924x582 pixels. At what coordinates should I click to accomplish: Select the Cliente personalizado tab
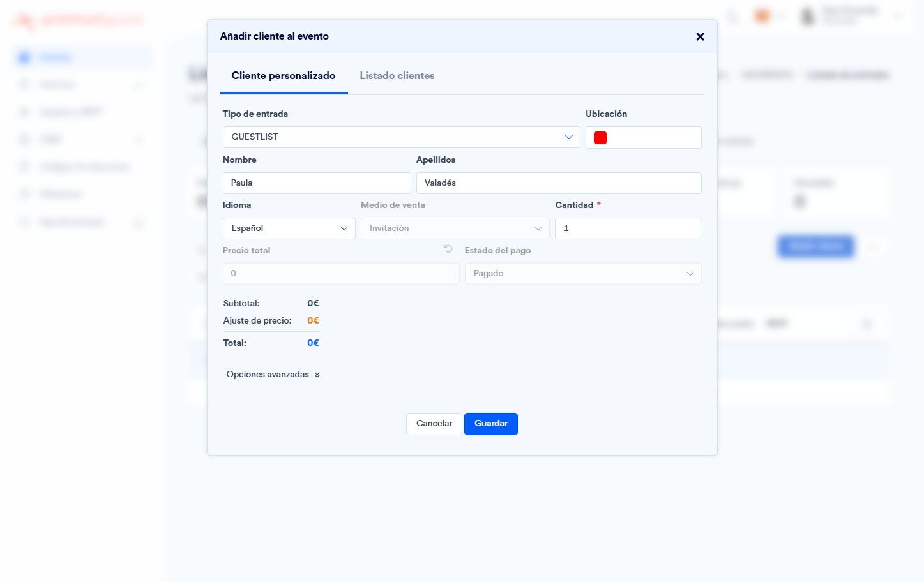(x=284, y=76)
